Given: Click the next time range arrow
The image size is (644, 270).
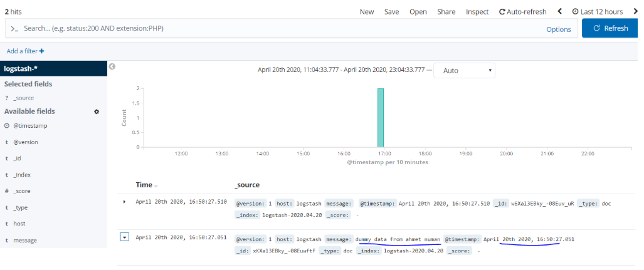Looking at the screenshot, I should [x=636, y=11].
